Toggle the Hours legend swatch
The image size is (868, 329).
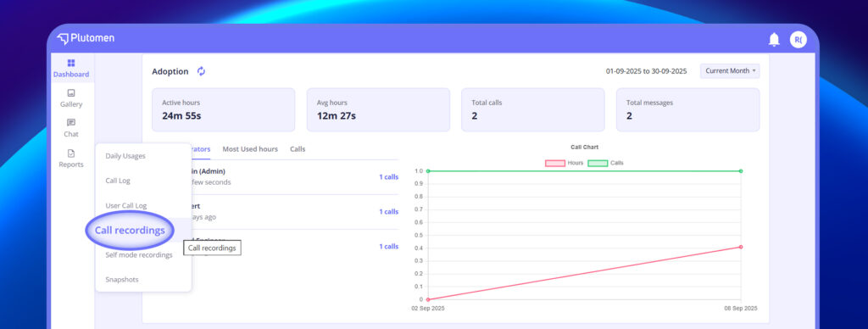tap(555, 164)
